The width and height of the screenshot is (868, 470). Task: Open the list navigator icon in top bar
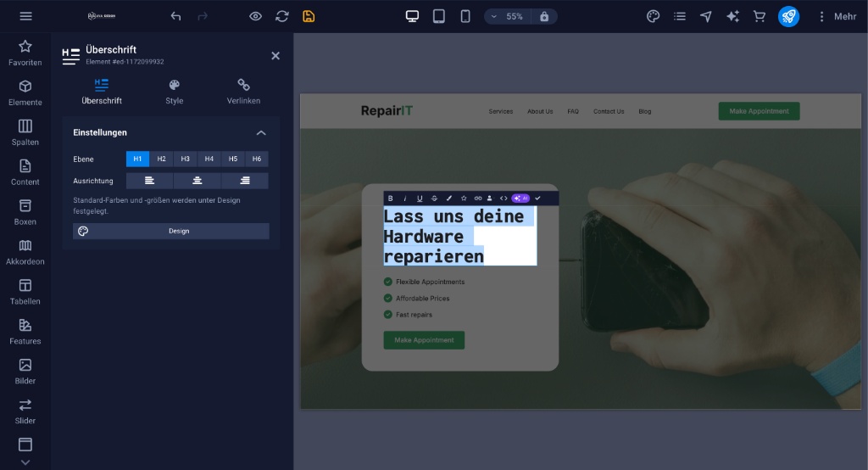[x=680, y=16]
